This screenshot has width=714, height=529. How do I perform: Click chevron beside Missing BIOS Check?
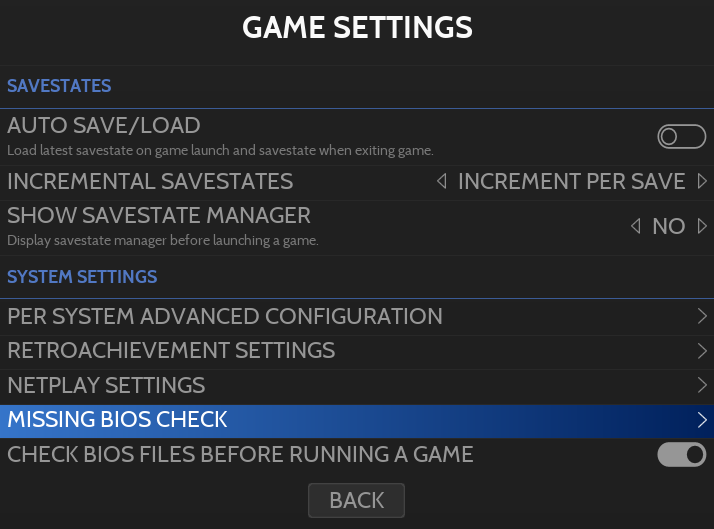point(702,420)
